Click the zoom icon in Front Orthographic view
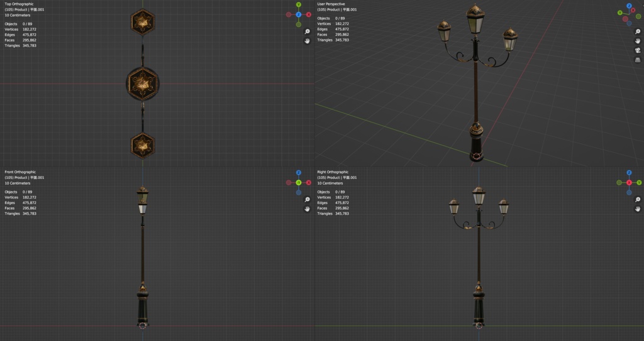 click(307, 200)
